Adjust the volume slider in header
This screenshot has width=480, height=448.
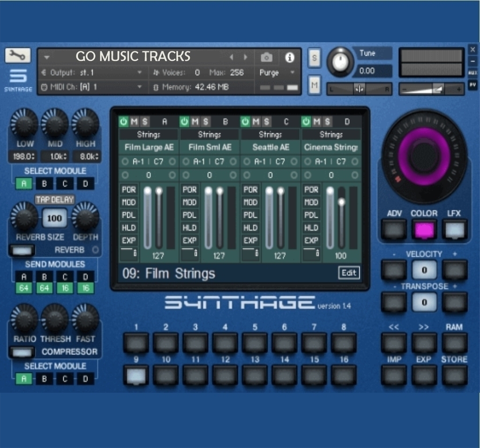click(x=432, y=90)
